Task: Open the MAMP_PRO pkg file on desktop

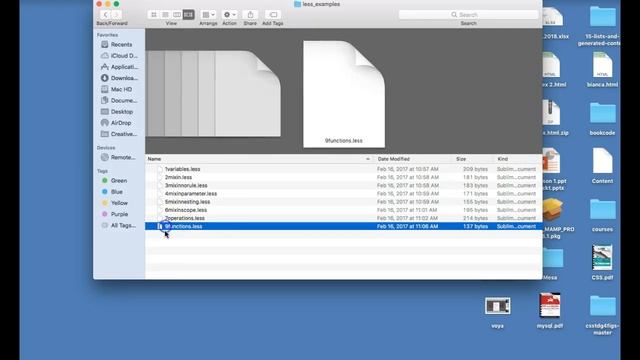Action: [553, 218]
